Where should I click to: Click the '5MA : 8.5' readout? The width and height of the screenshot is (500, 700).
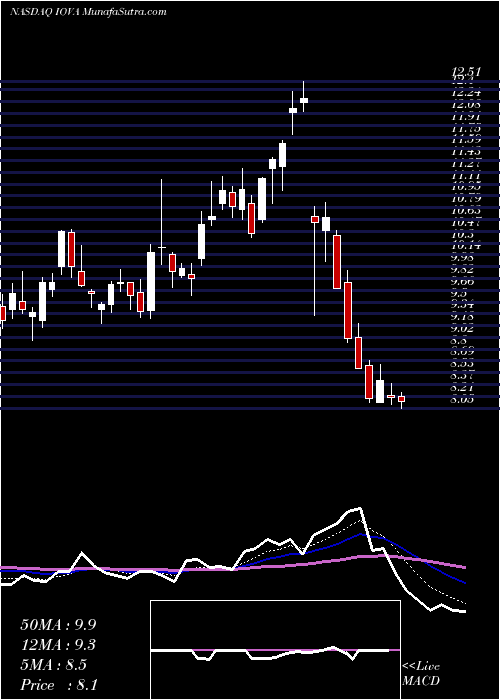coord(54,665)
